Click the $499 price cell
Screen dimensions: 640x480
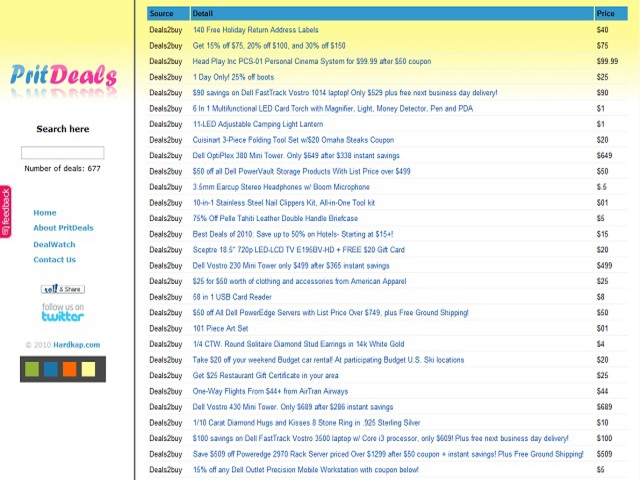[x=604, y=266]
